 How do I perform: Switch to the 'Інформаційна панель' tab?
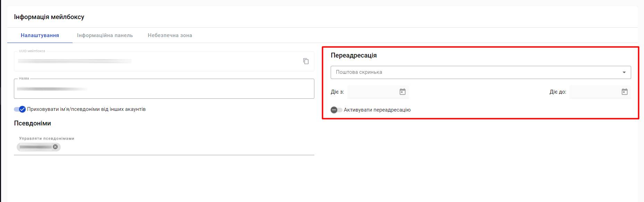tap(105, 35)
